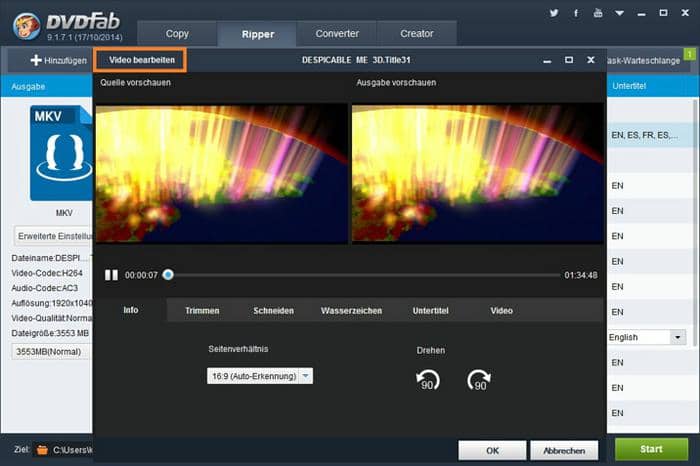Click the source preview video frame

pos(221,174)
